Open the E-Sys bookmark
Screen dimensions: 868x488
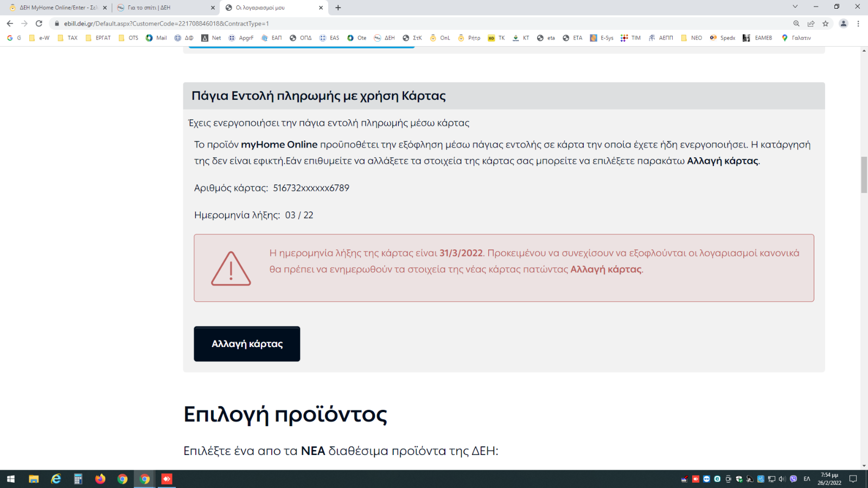[x=602, y=38]
